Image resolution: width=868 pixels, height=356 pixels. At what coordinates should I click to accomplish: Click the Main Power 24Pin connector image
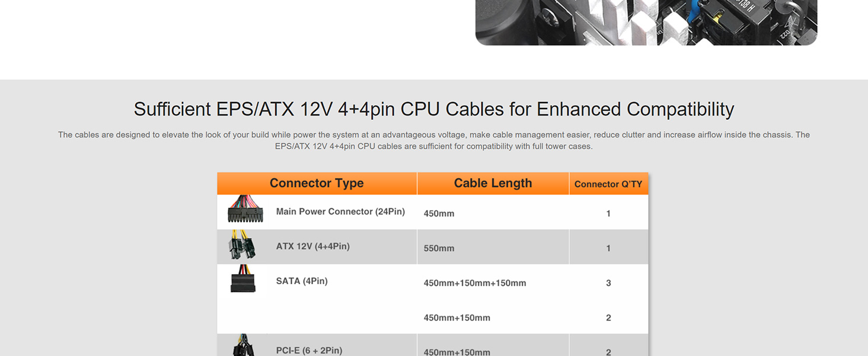pyautogui.click(x=245, y=209)
